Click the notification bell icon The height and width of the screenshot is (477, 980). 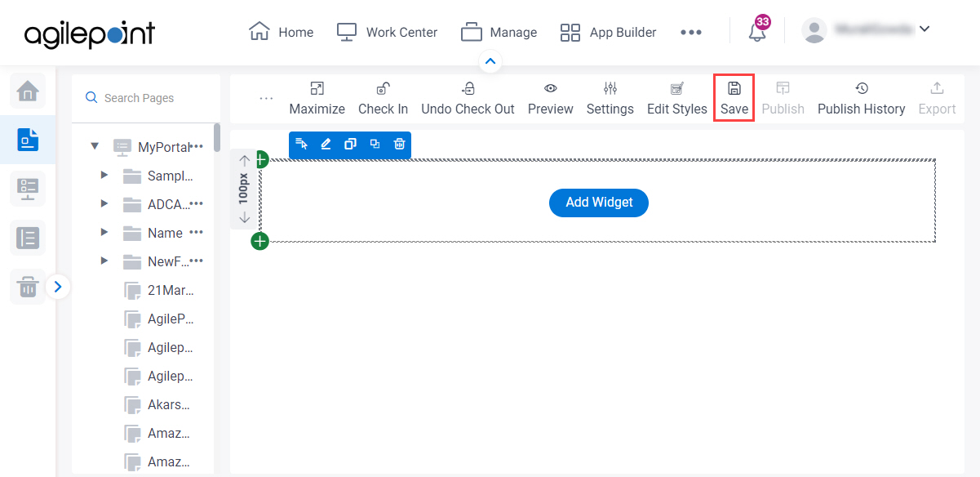(757, 32)
